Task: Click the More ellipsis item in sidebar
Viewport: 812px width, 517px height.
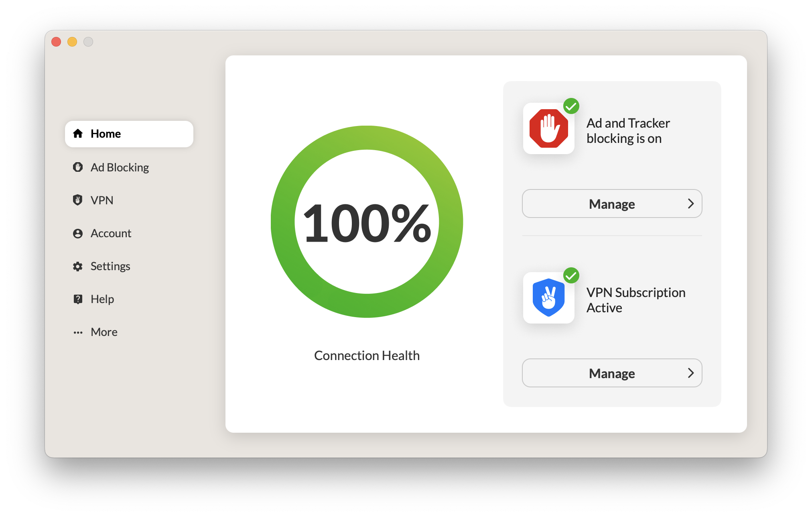Action: pos(104,331)
